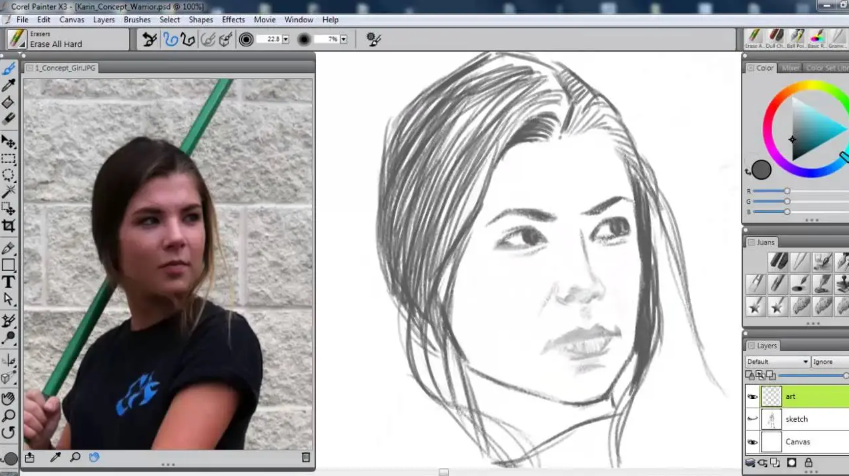Toggle the 1_Concept_Girl.JPG panel checkbox
This screenshot has width=849, height=476.
click(30, 68)
